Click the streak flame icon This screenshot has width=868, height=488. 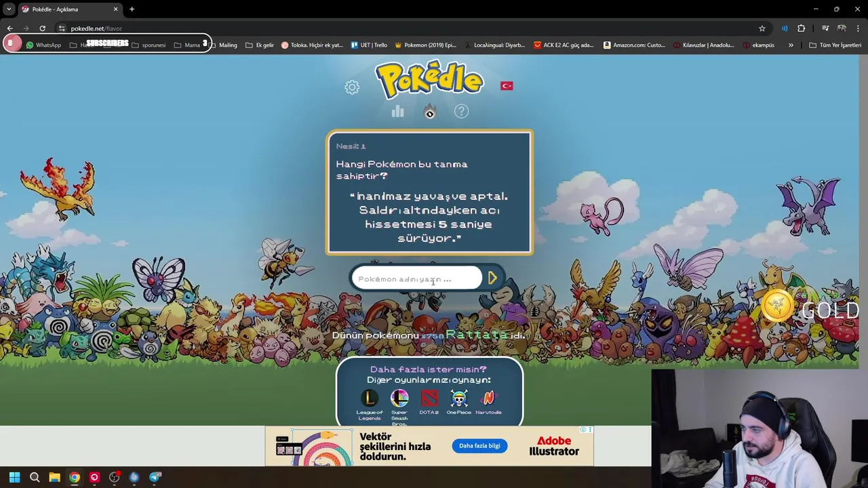pyautogui.click(x=429, y=111)
